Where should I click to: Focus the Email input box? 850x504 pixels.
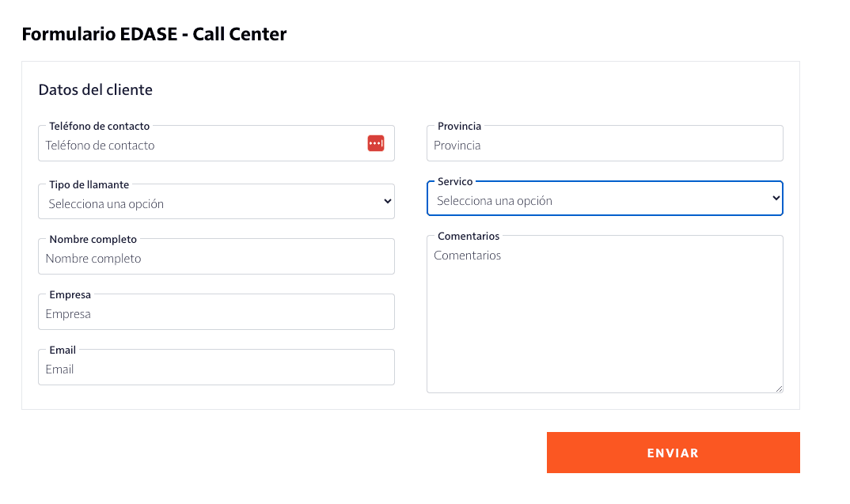(x=216, y=369)
